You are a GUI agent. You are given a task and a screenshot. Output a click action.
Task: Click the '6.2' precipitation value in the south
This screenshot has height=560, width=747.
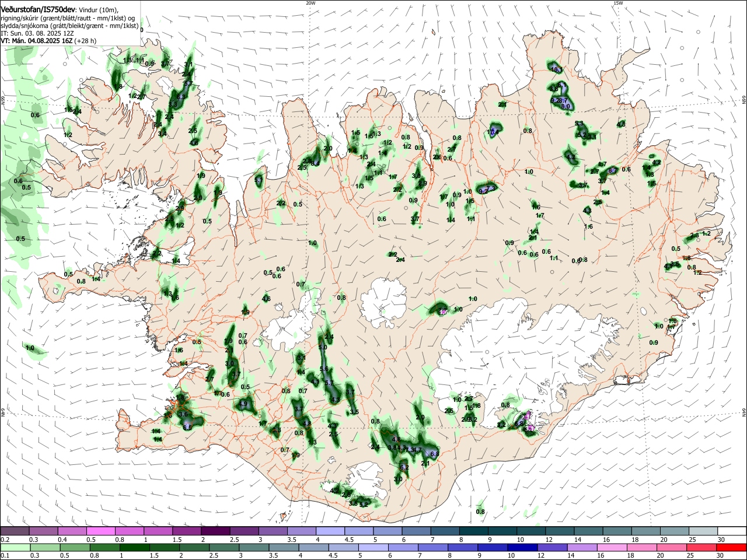pos(404,467)
